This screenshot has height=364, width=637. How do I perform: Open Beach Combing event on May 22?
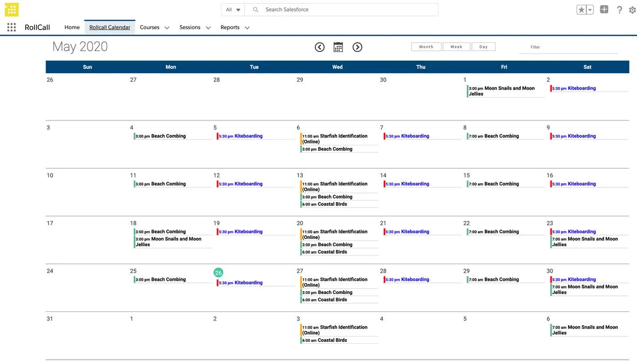tap(505, 232)
